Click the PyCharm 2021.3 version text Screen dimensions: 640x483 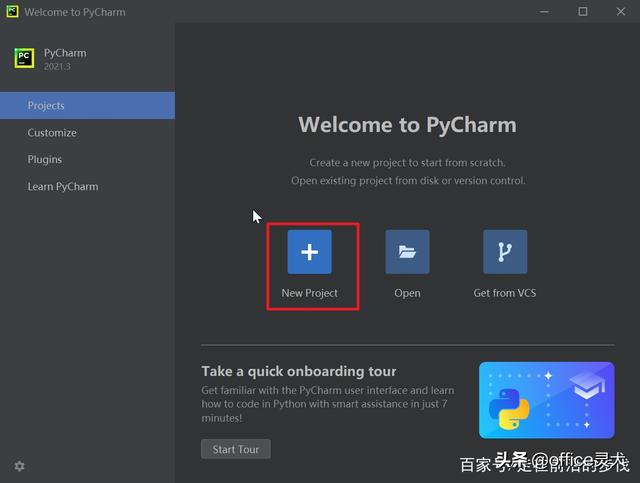coord(57,66)
